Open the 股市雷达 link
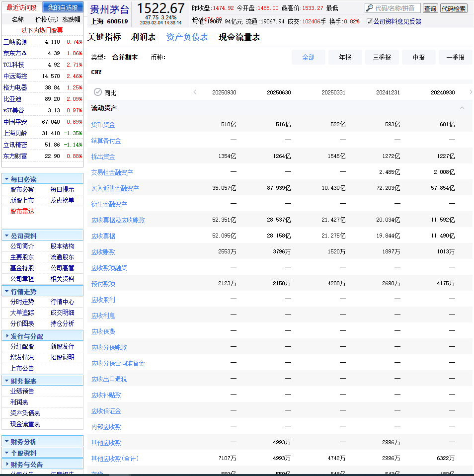 (x=22, y=211)
